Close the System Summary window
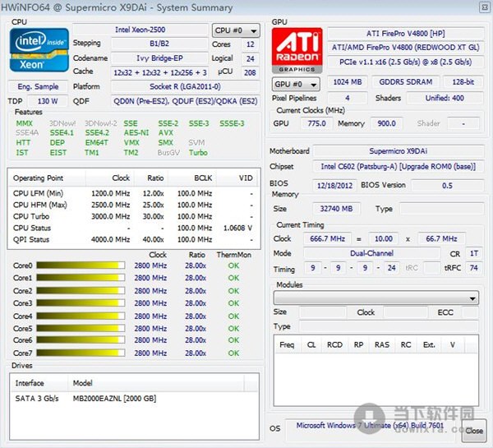Viewport: 493px width, 448px height. click(x=485, y=7)
